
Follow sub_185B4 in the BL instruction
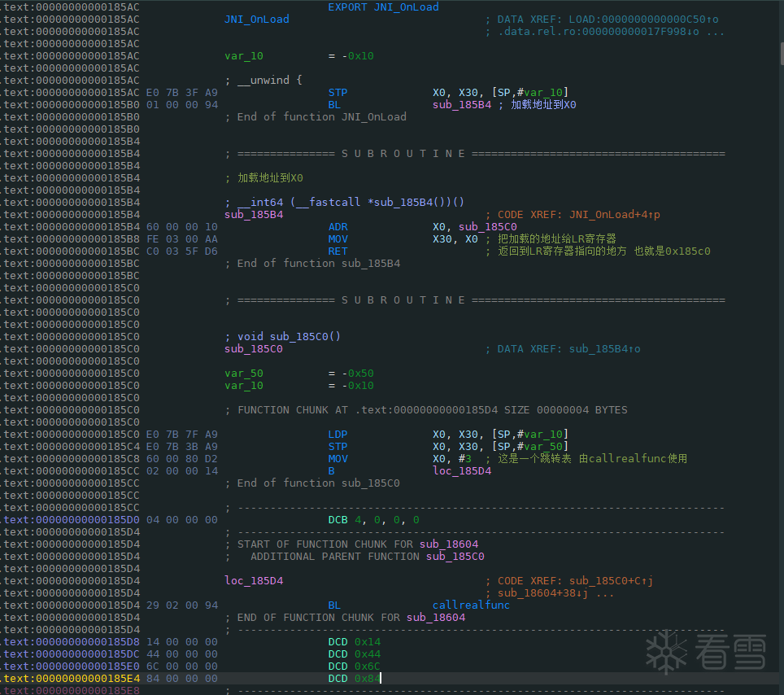pos(461,104)
